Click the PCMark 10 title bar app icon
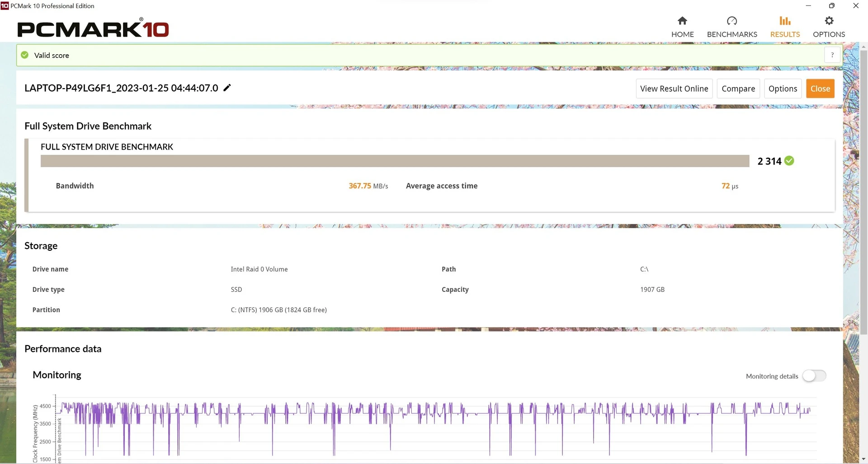Screen dimensions: 868x464 [5, 5]
